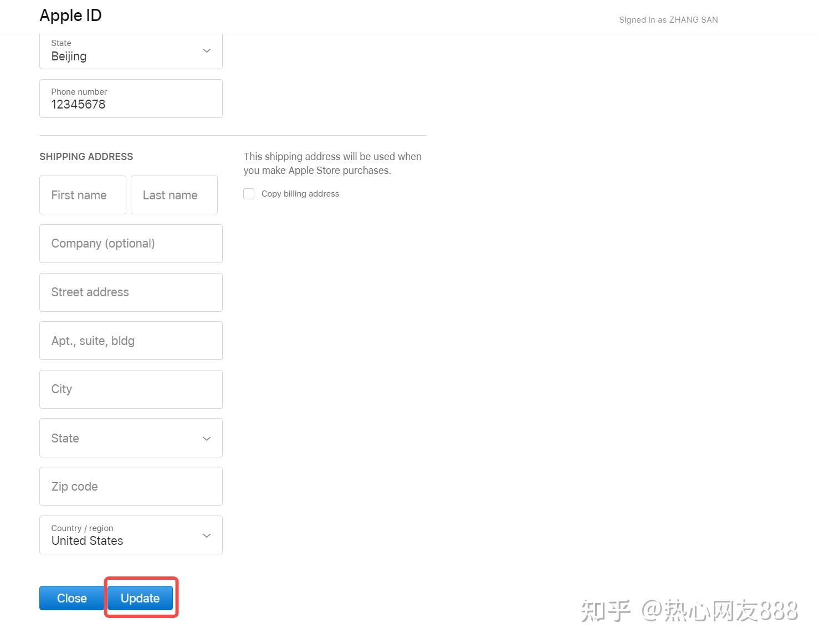Click the Apt., suite, bldg field
Screen dimensions: 819x644
[x=131, y=341]
